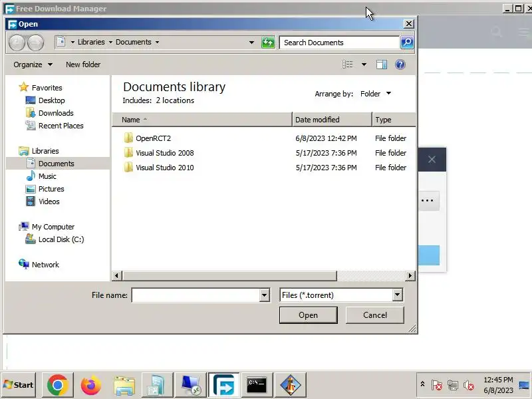Click the three-dots button in FDM window

pyautogui.click(x=428, y=201)
